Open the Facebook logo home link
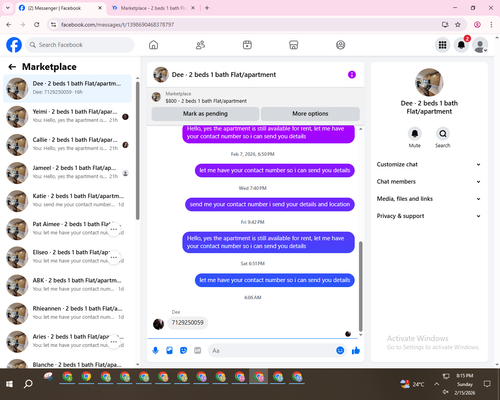Viewport: 500px width, 400px height. (14, 45)
